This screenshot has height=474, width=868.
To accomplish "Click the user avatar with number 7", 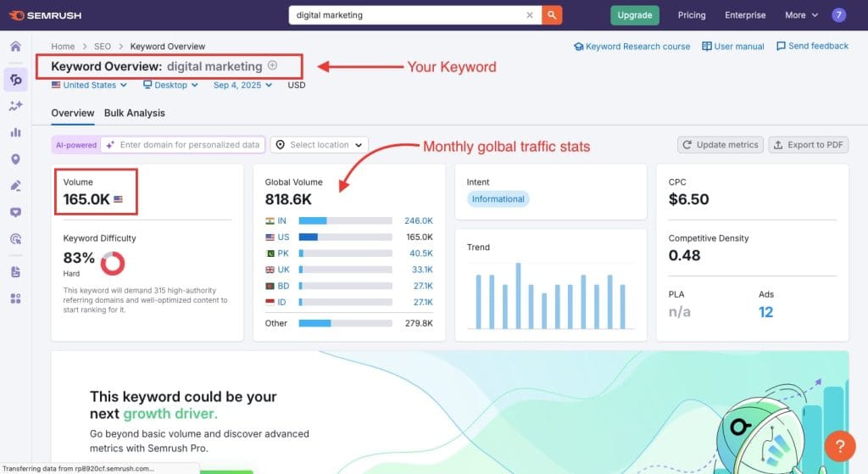I will point(838,15).
